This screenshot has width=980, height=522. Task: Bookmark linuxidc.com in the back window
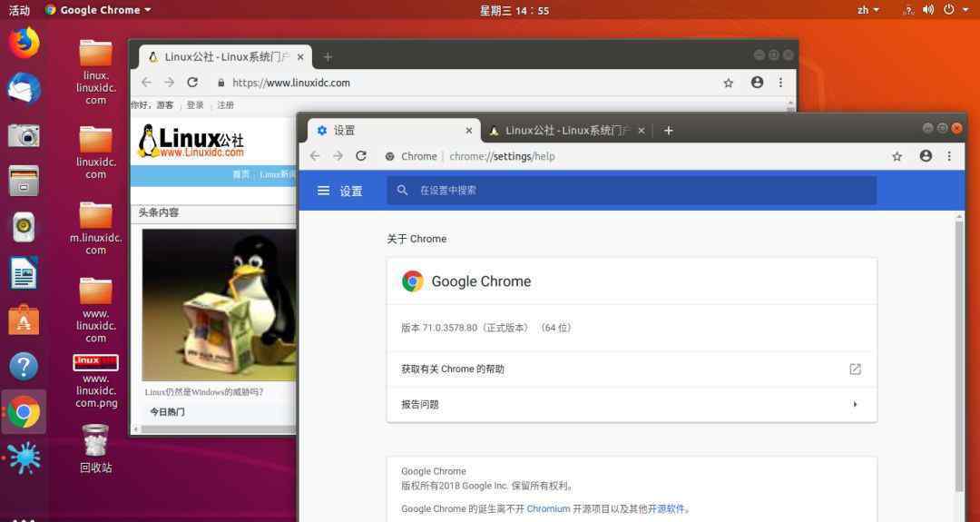(x=728, y=83)
